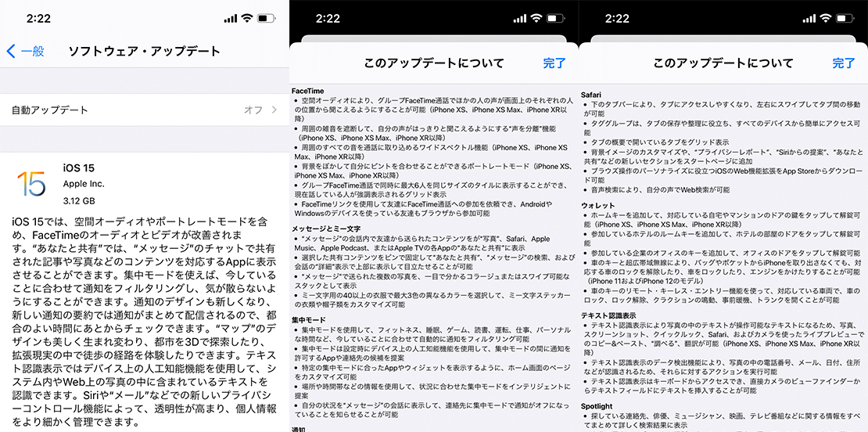Screen dimensions: 868x432
Task: Tap the Safari section heading
Action: tap(590, 95)
